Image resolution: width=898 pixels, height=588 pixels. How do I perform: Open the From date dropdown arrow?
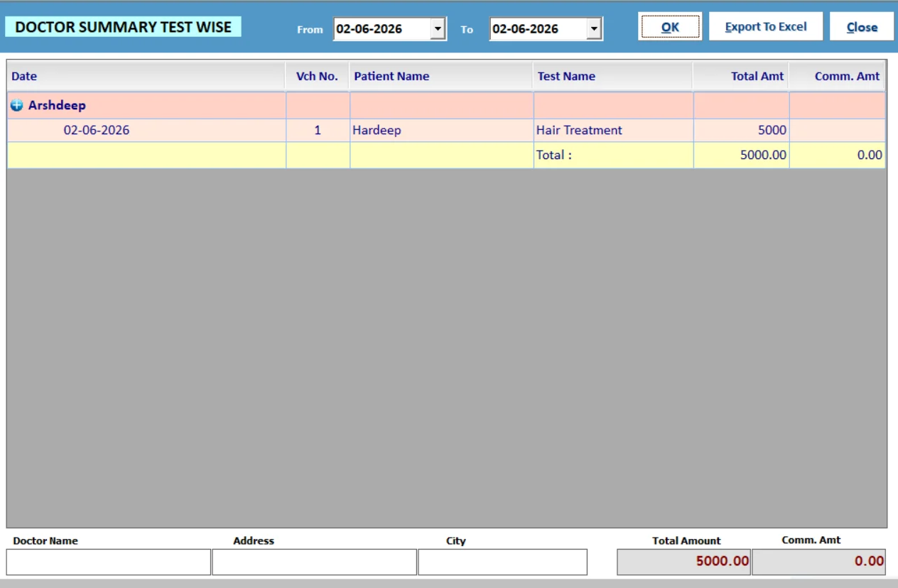438,29
